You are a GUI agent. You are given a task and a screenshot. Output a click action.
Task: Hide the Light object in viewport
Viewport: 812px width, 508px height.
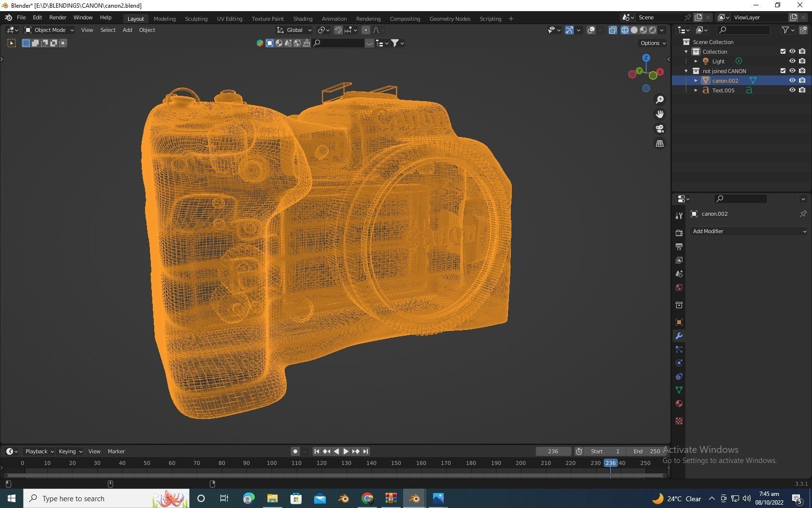click(x=792, y=61)
